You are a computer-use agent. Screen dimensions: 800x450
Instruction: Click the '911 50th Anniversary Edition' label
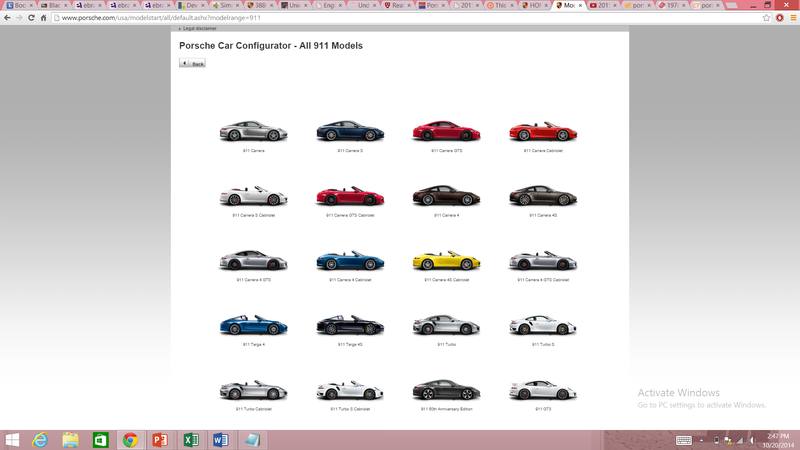446,409
